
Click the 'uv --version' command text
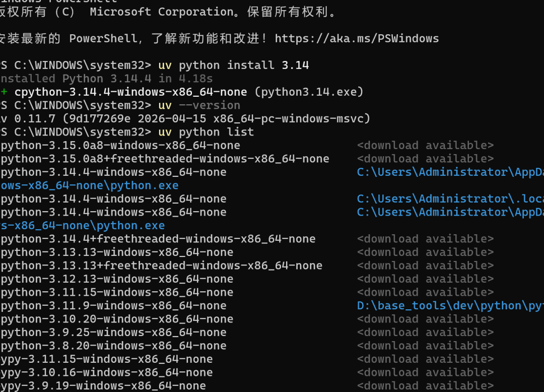199,105
